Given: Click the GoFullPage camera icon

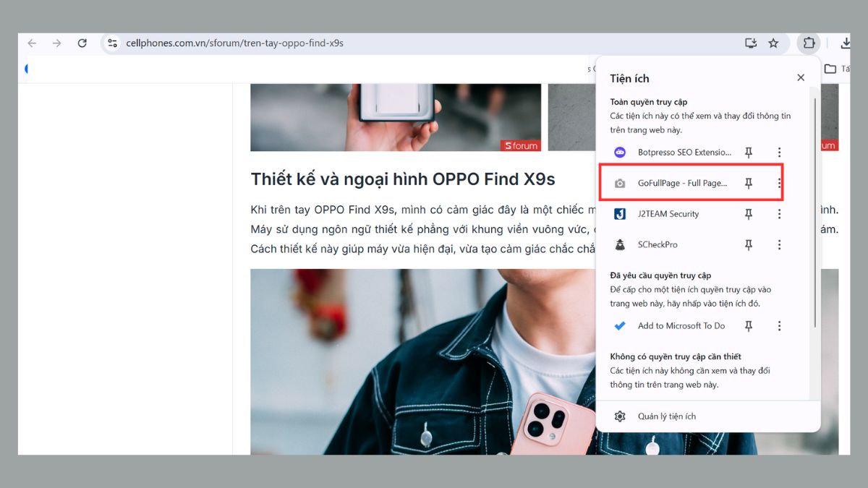Looking at the screenshot, I should (620, 184).
